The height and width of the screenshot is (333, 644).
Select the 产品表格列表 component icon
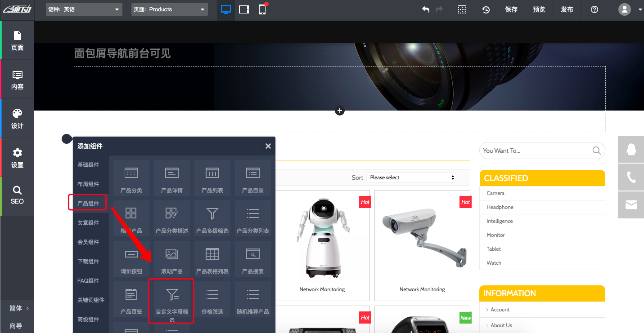212,259
